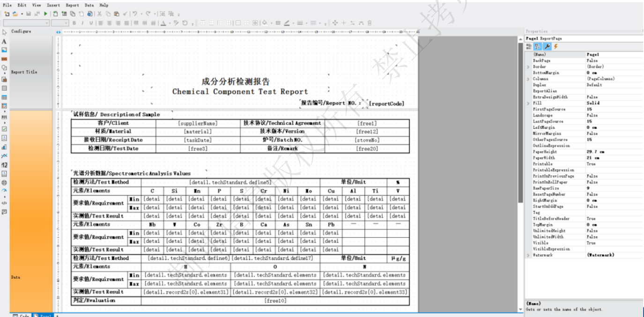Select the SVG object tool

point(4,59)
